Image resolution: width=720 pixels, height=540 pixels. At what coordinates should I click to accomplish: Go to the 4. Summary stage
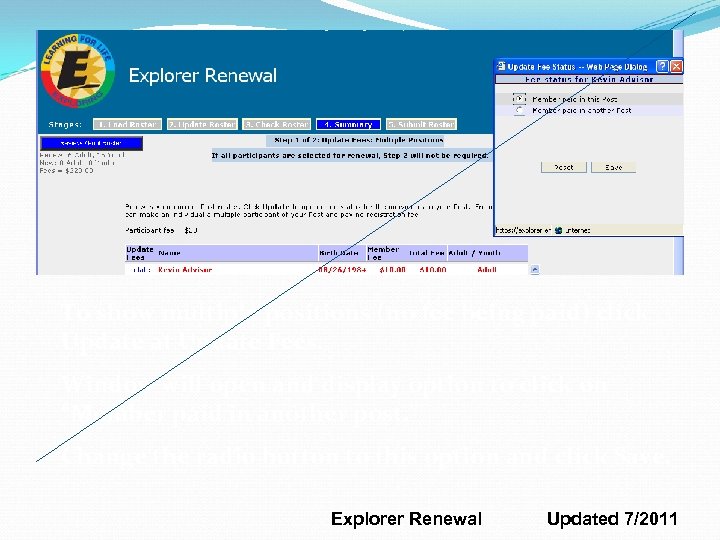[x=348, y=124]
